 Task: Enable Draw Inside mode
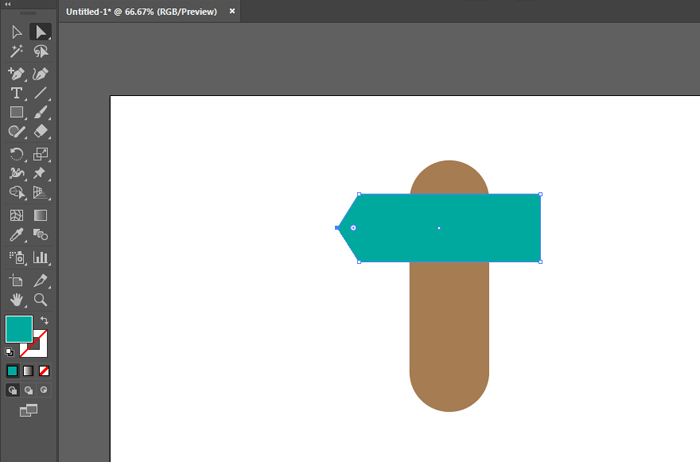(44, 390)
